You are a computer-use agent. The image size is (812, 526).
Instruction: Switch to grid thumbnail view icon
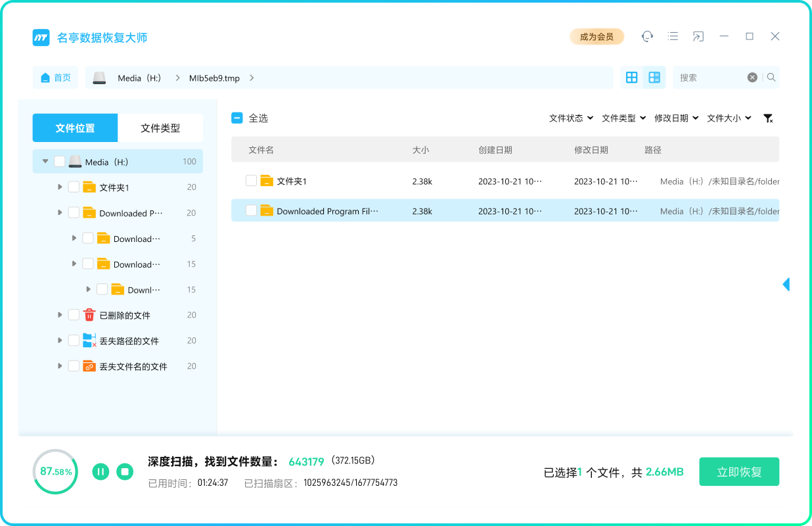point(631,78)
